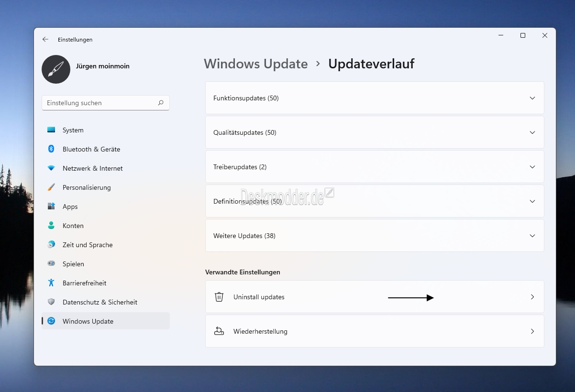Click the Konten person icon

tap(51, 226)
